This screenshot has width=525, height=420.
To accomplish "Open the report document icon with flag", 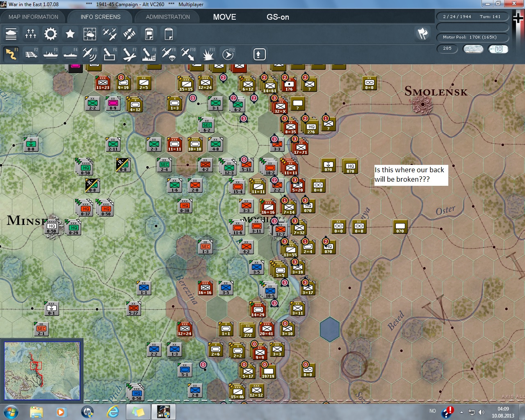I will coord(149,34).
